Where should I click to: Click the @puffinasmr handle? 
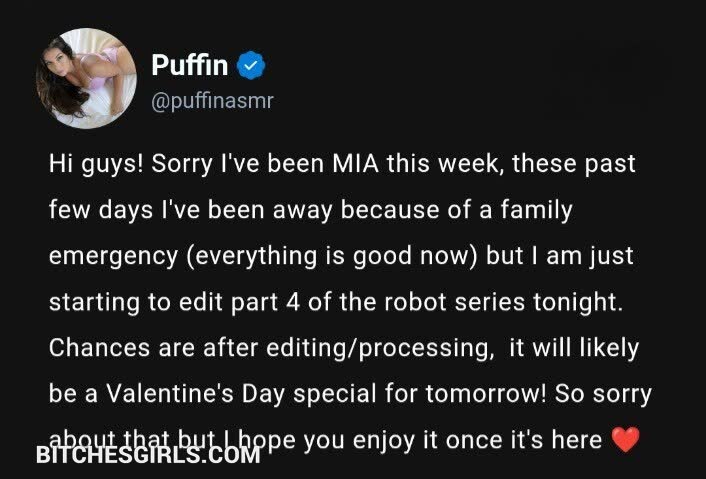(x=212, y=100)
